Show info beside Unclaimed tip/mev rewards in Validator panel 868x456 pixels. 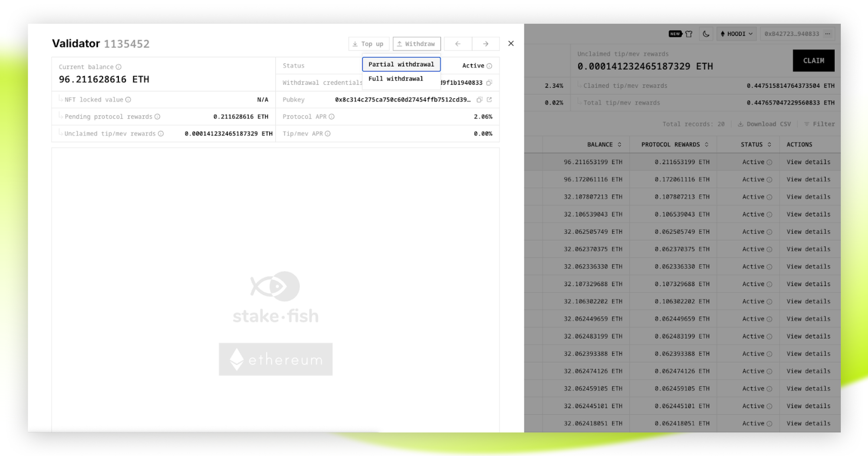[x=161, y=134]
